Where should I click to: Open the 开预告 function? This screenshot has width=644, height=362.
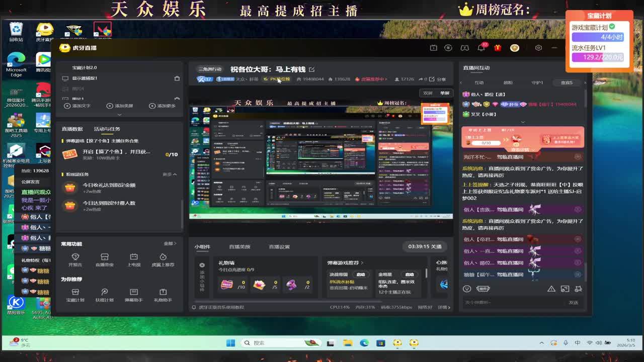75,260
